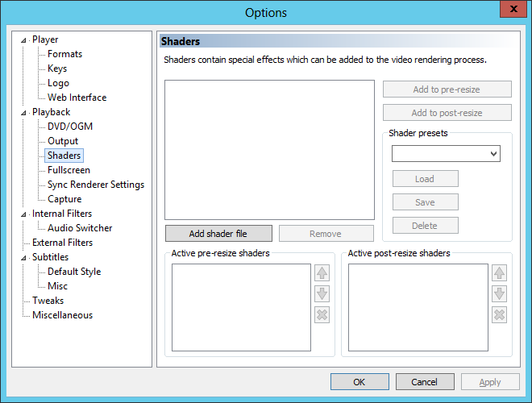This screenshot has width=532, height=403.
Task: Open the Shader presets dropdown
Action: coord(446,153)
